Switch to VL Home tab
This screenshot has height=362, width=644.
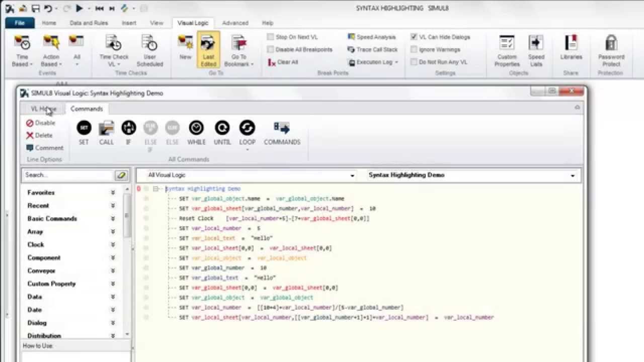tap(43, 109)
